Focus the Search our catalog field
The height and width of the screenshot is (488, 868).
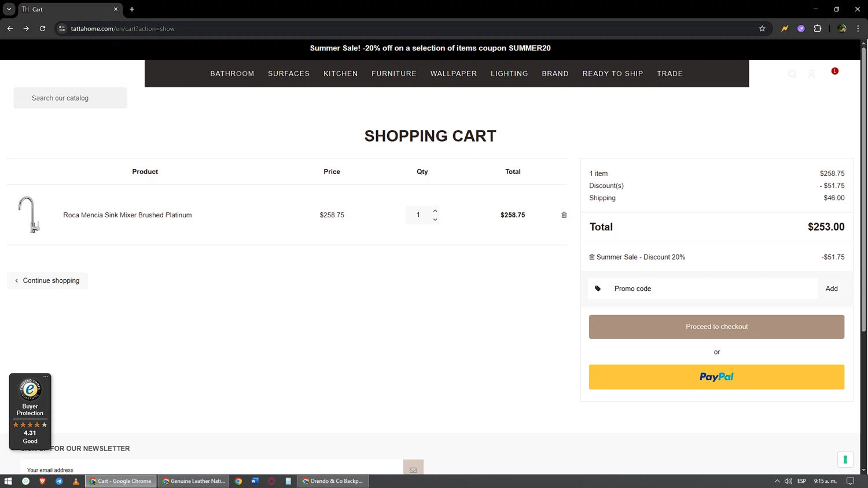71,98
